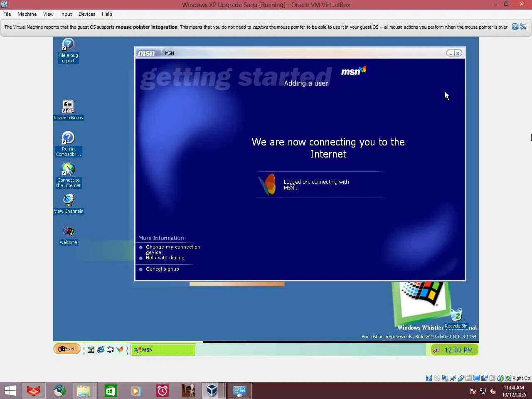Open the Run in Compatibility desktop shortcut

pos(68,144)
